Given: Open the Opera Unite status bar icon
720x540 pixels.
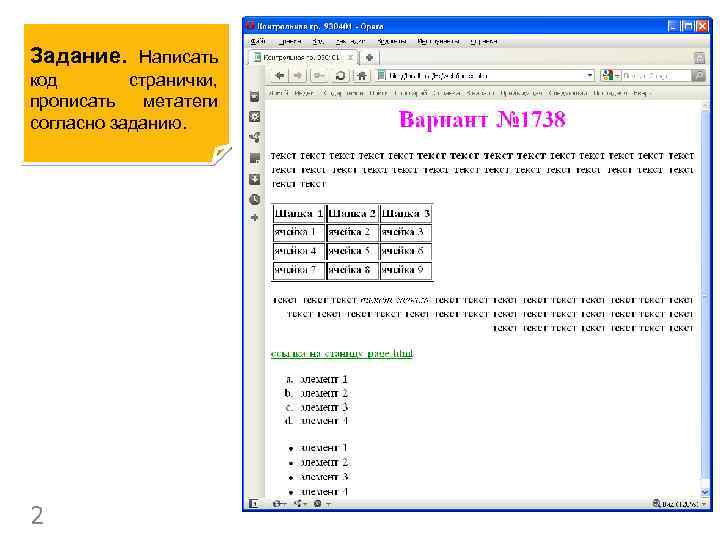Looking at the screenshot, I should (300, 504).
